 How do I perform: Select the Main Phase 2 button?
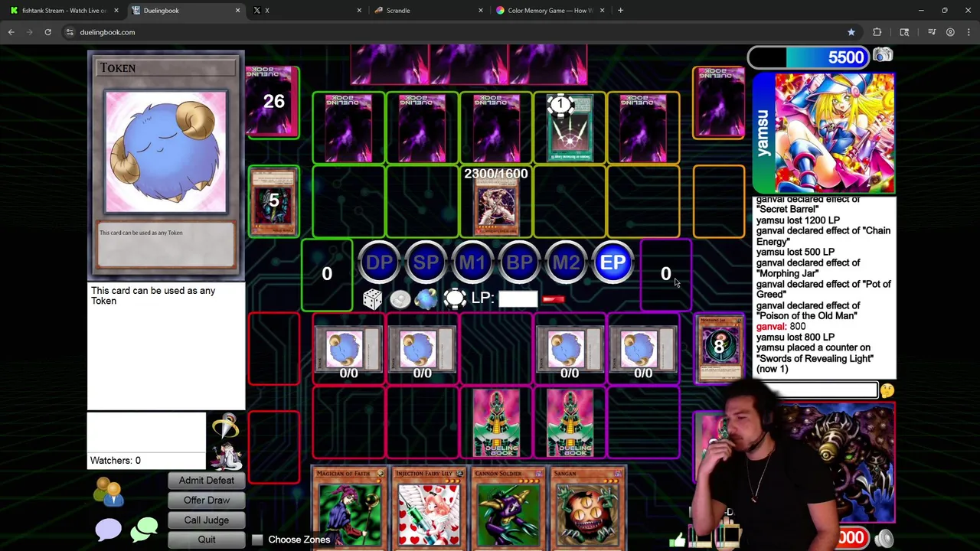pyautogui.click(x=566, y=262)
